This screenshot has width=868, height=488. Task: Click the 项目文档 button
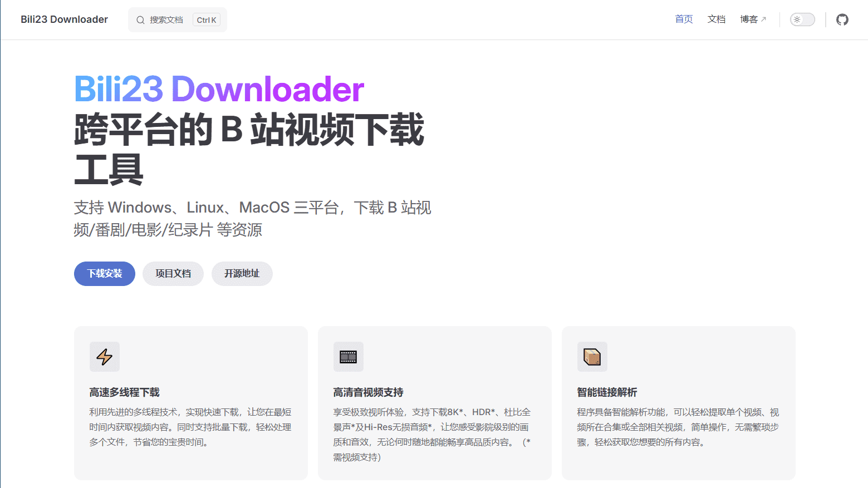(173, 274)
